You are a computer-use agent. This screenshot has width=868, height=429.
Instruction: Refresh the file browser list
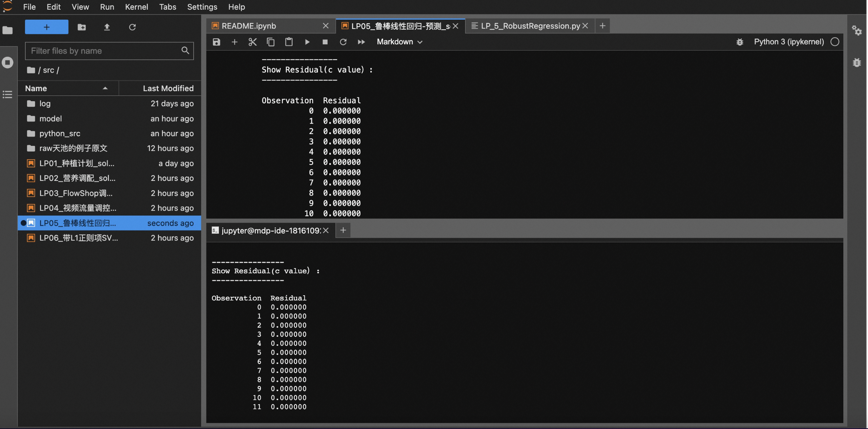132,27
